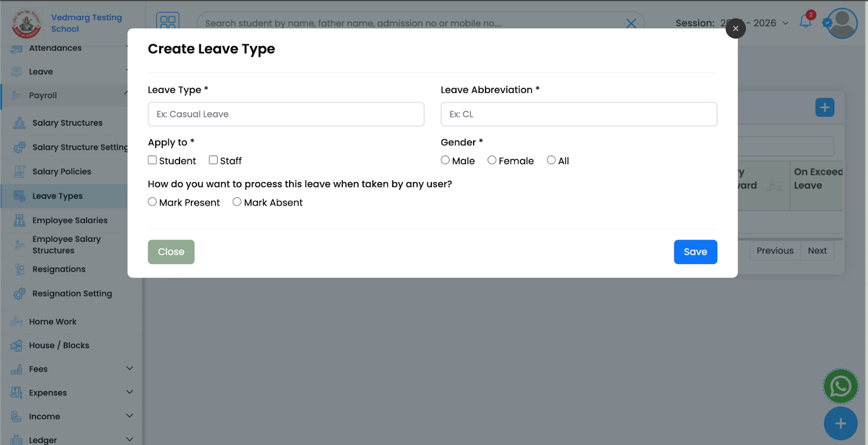Click the blue plus floating action button
The image size is (868, 445).
click(840, 424)
